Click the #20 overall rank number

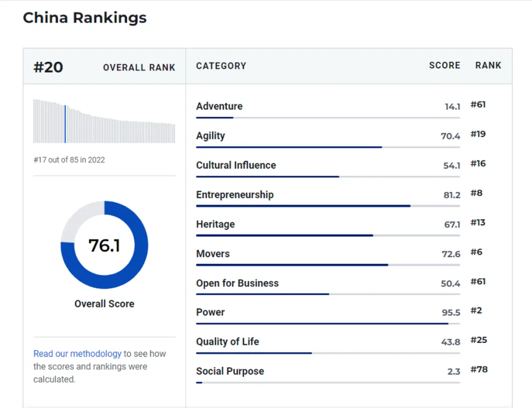pos(48,67)
